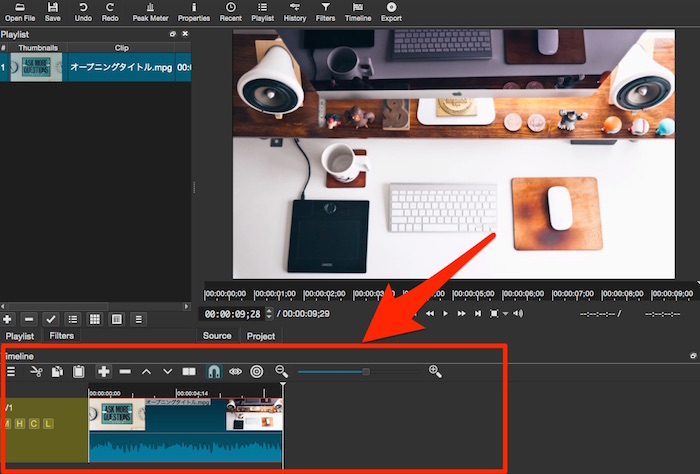Toggle ripple all tracks target icon
Image resolution: width=700 pixels, height=474 pixels.
pos(257,371)
